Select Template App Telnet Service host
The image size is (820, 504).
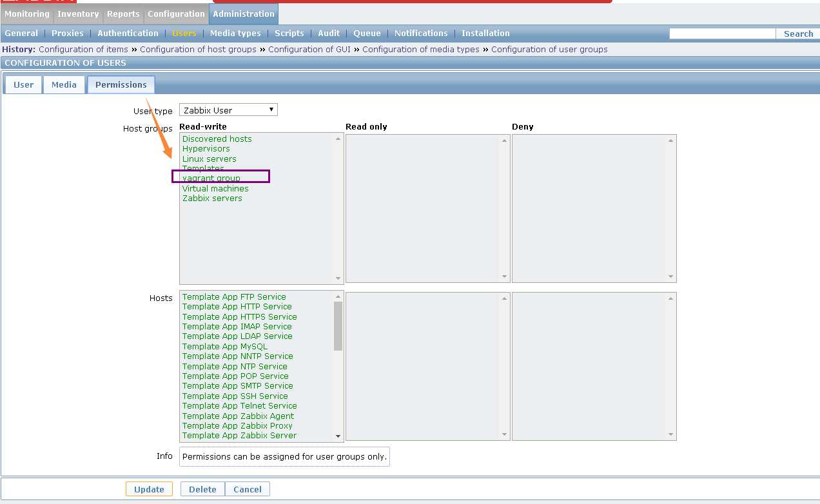[x=239, y=406]
